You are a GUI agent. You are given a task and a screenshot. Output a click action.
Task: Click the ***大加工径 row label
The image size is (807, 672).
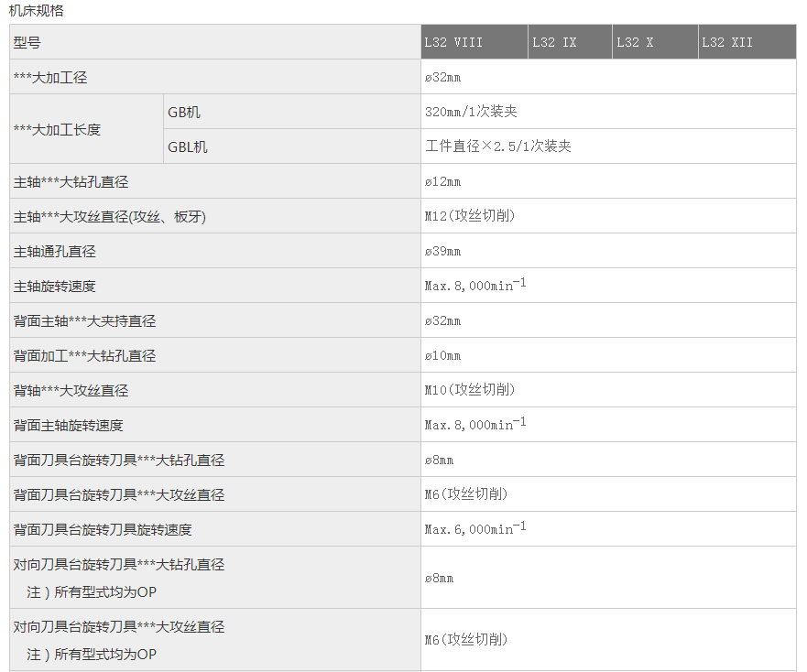coord(50,77)
